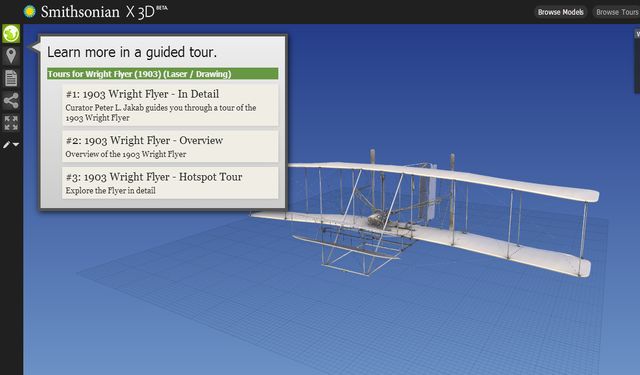Open the guided tours globe icon
Image resolution: width=640 pixels, height=375 pixels.
coord(11,33)
